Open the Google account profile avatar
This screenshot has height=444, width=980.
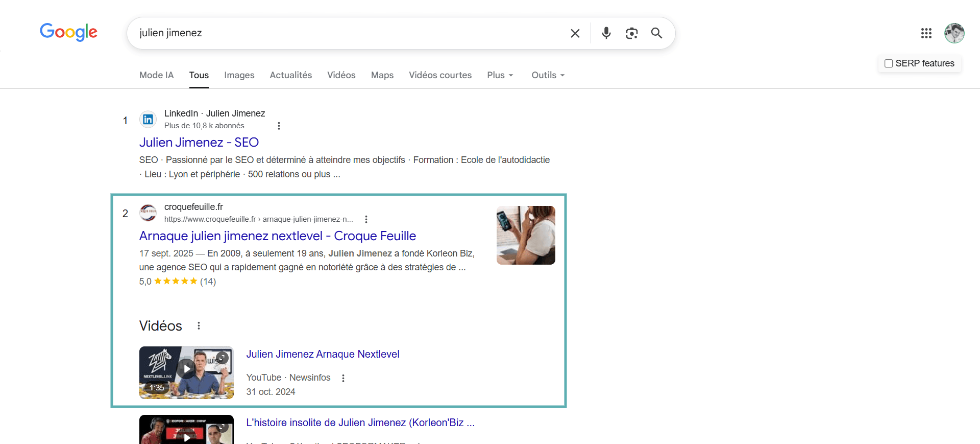point(954,33)
